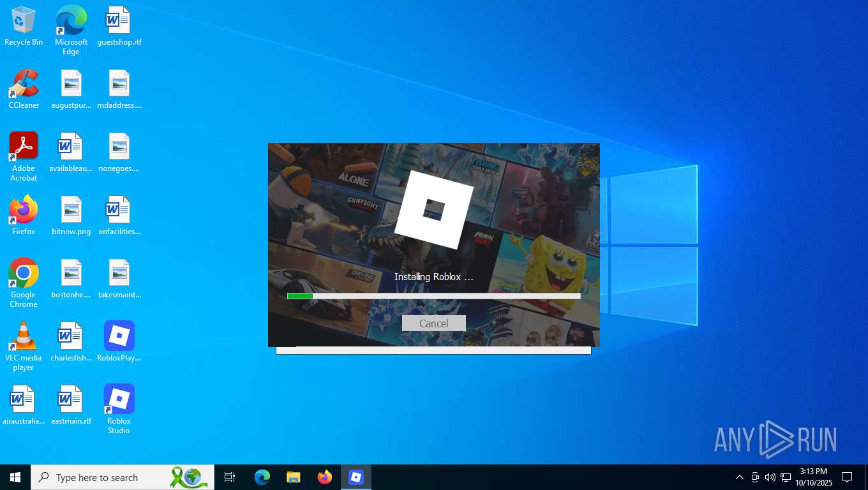Image resolution: width=868 pixels, height=490 pixels.
Task: Open CCleaner desktop shortcut
Action: pos(24,89)
